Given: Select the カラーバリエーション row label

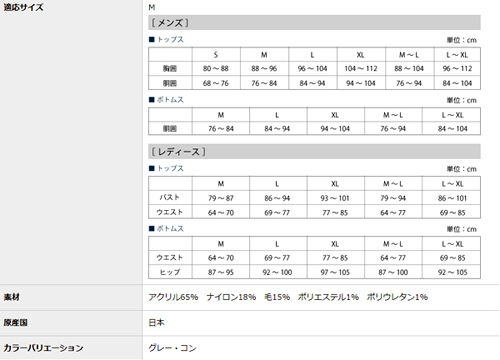Looking at the screenshot, I should 43,348.
